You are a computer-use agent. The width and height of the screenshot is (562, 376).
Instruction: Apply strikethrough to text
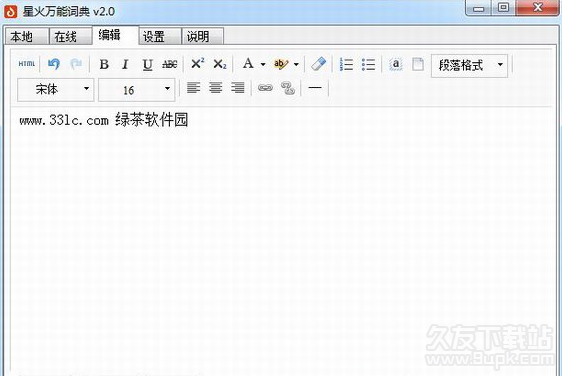(170, 65)
